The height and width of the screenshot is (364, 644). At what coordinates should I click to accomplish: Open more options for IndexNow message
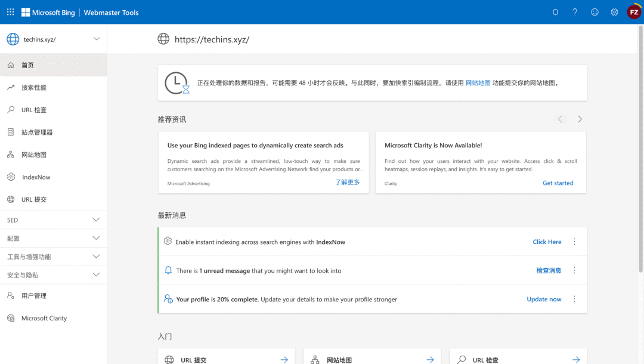point(574,242)
